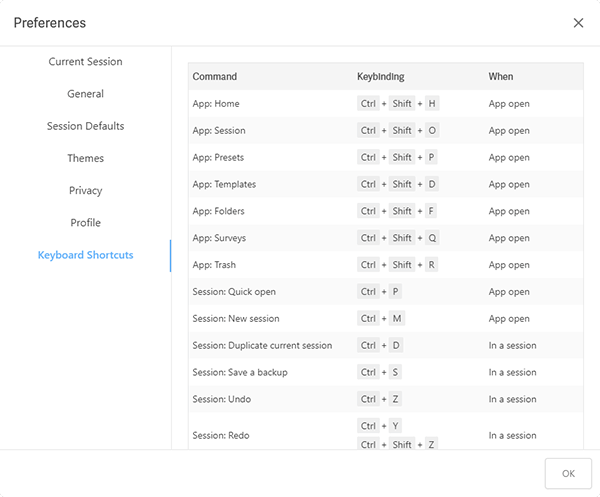Image resolution: width=600 pixels, height=497 pixels.
Task: Open the Current Session tab
Action: pos(85,62)
